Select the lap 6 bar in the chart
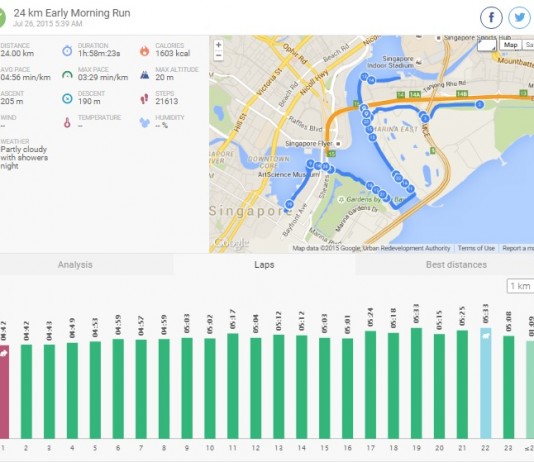This screenshot has height=462, width=534. point(118,389)
